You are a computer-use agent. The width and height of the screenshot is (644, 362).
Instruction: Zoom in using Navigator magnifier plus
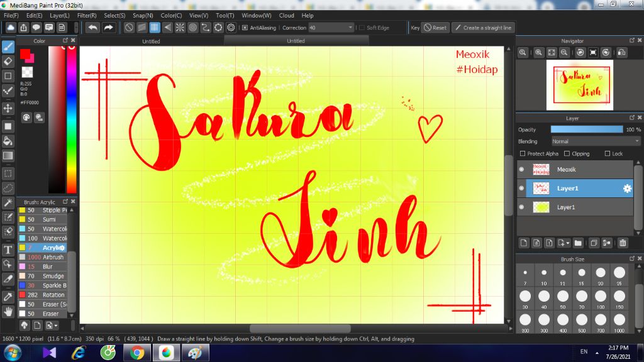[x=538, y=53]
